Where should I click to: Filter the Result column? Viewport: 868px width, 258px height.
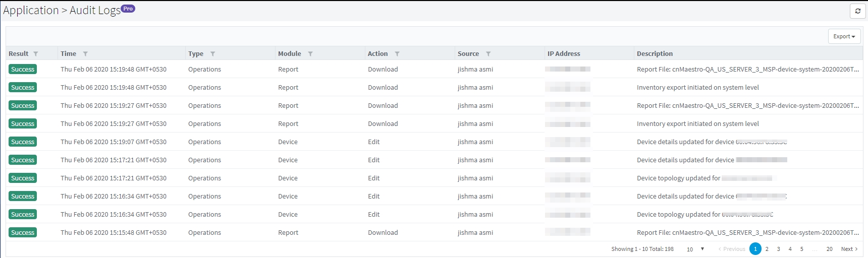[36, 54]
